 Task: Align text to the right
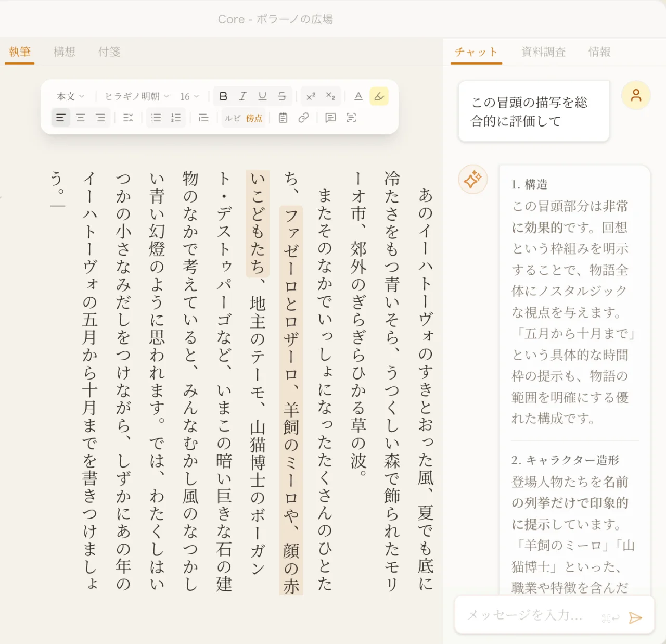tap(100, 118)
